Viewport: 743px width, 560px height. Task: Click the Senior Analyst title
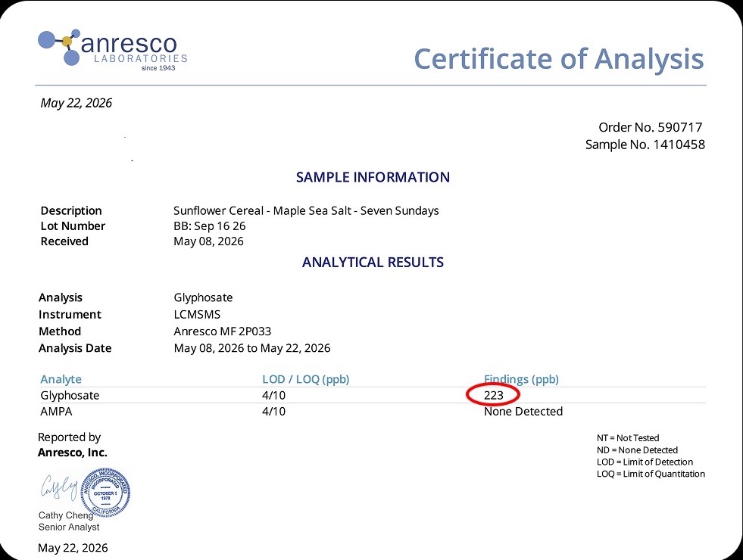69,527
